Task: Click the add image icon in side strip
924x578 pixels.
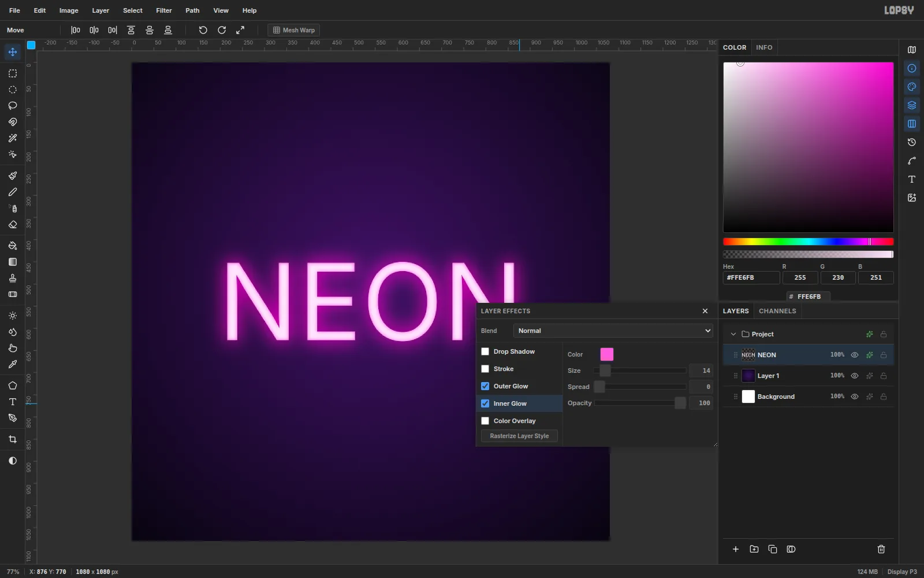Action: click(x=912, y=198)
